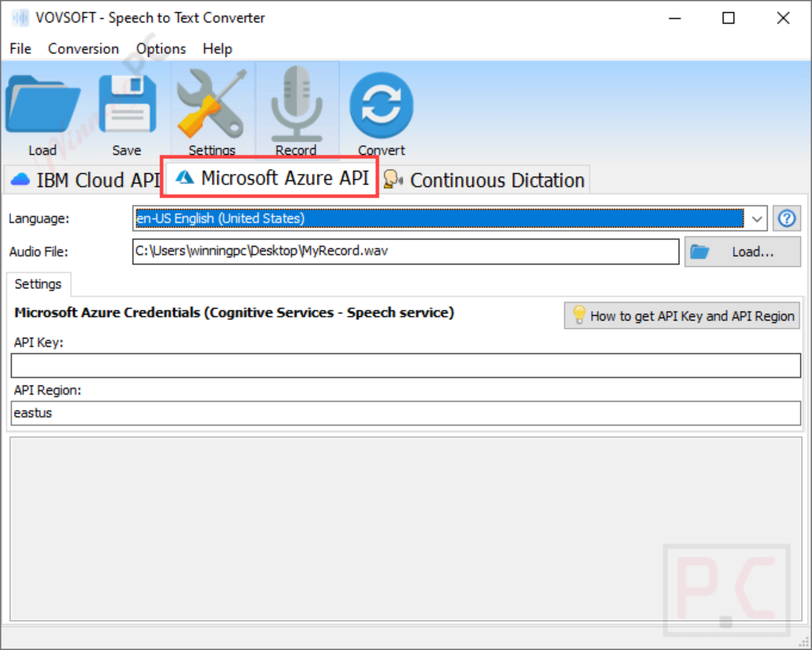Maximize the Speech to Text Converter window
Image resolution: width=812 pixels, height=650 pixels.
[x=728, y=18]
